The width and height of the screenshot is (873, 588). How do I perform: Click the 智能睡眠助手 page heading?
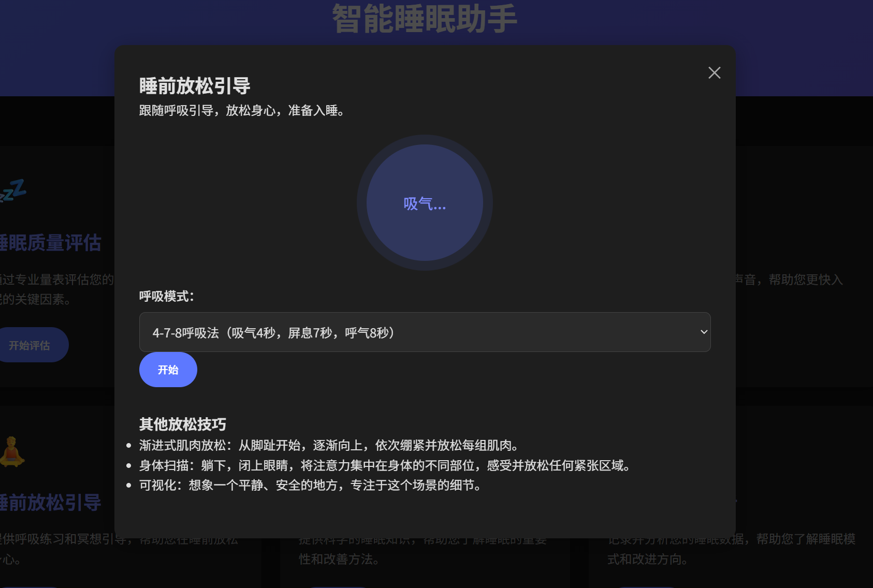(425, 19)
